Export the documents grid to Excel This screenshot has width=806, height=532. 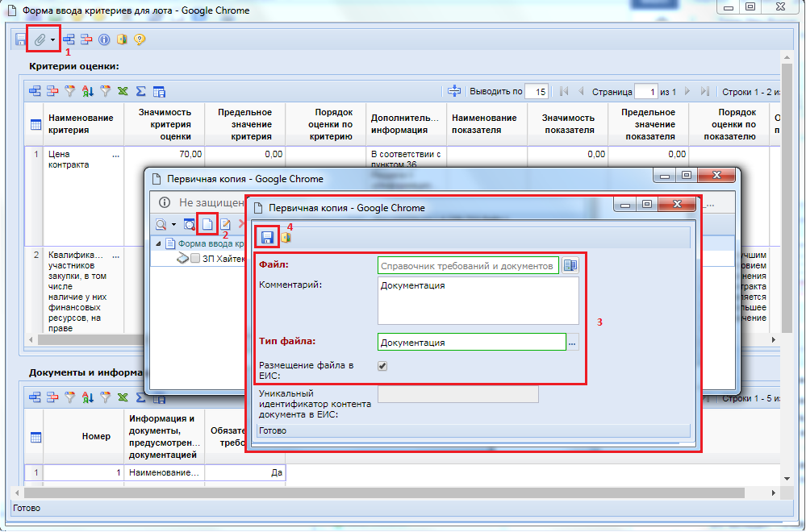[x=123, y=397]
